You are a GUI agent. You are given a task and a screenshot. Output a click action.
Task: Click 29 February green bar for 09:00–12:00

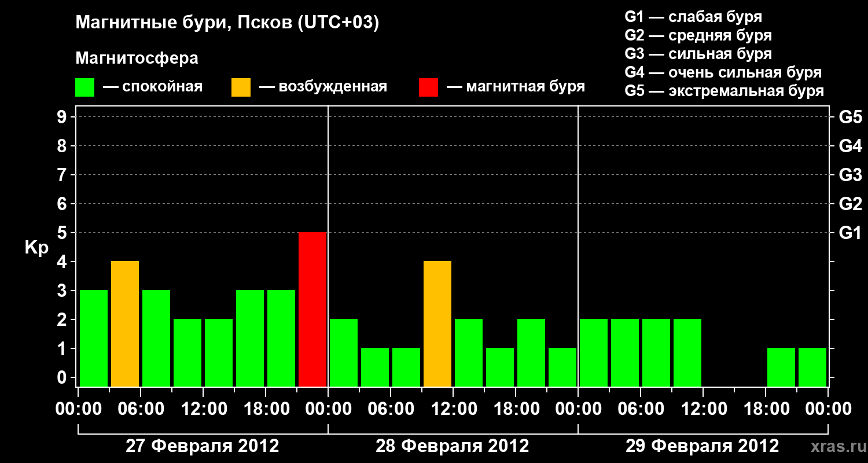(687, 353)
